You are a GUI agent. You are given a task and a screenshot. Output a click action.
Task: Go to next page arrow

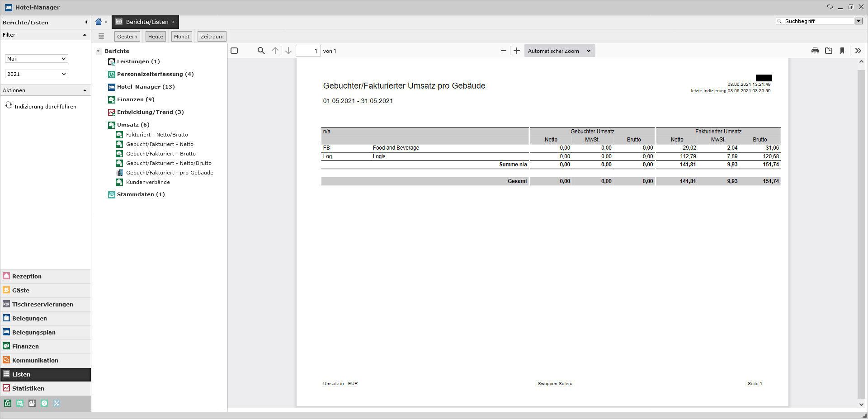click(x=288, y=51)
